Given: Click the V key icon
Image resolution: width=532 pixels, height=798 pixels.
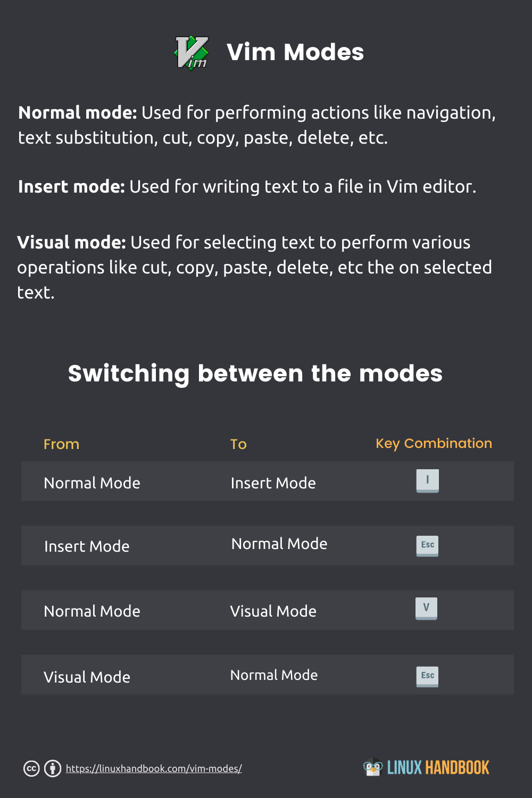Looking at the screenshot, I should pos(426,608).
